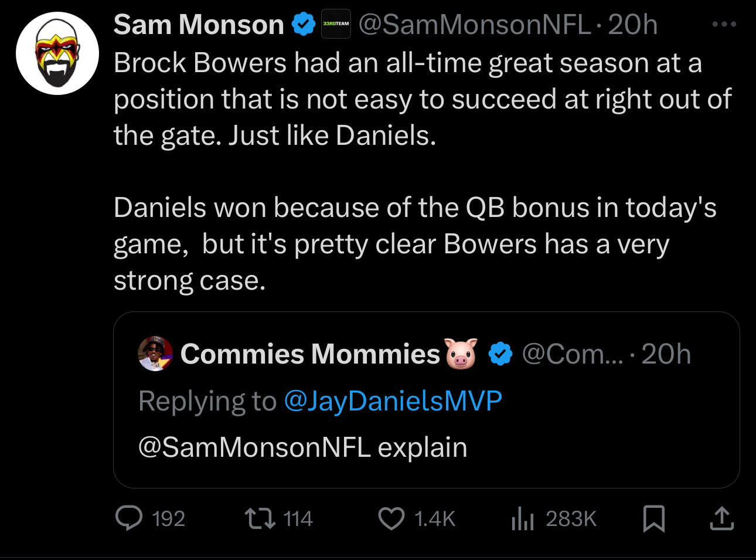The image size is (756, 560).
Task: Open the quoted tweet '@SamMonsonNFL explain'
Action: pyautogui.click(x=302, y=447)
